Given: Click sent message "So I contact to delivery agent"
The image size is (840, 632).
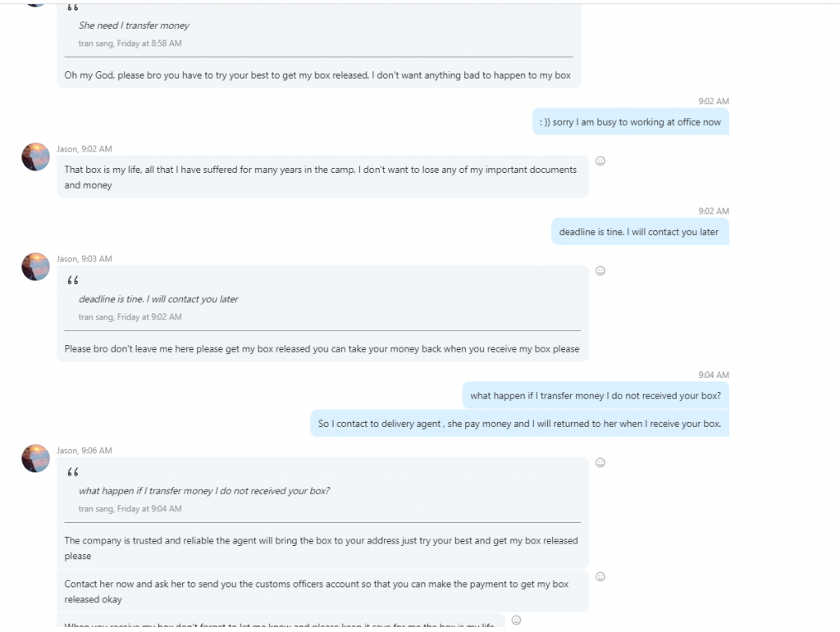Looking at the screenshot, I should pos(519,424).
